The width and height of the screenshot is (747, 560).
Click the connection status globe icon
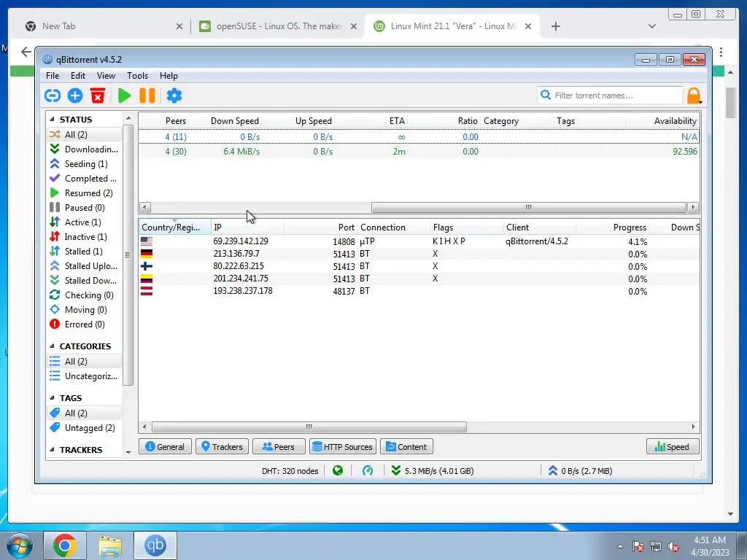tap(338, 471)
